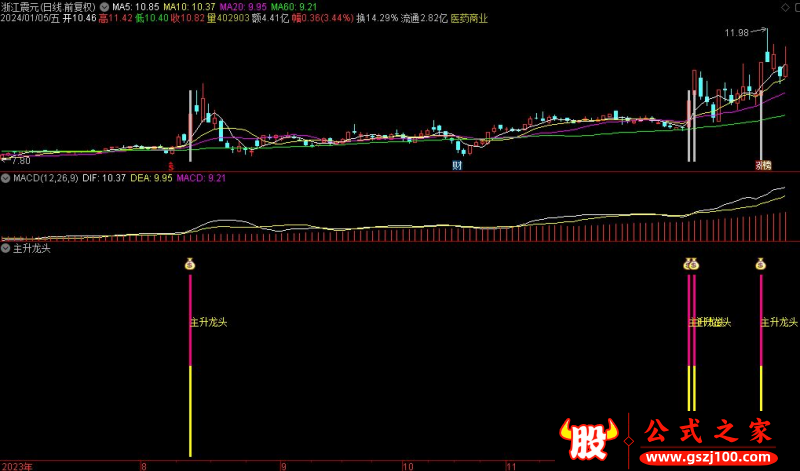Click the magenta MA20: 9.95 label
The height and width of the screenshot is (471, 800).
tap(243, 7)
